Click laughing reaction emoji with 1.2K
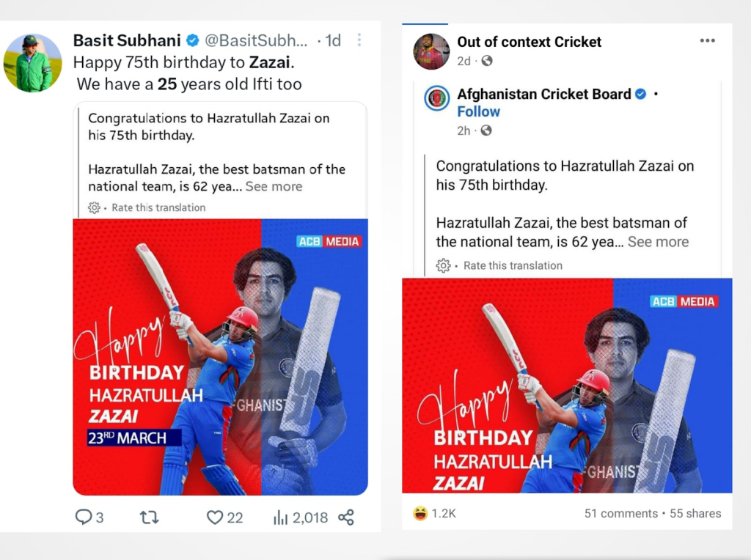The width and height of the screenshot is (751, 560). pyautogui.click(x=420, y=514)
